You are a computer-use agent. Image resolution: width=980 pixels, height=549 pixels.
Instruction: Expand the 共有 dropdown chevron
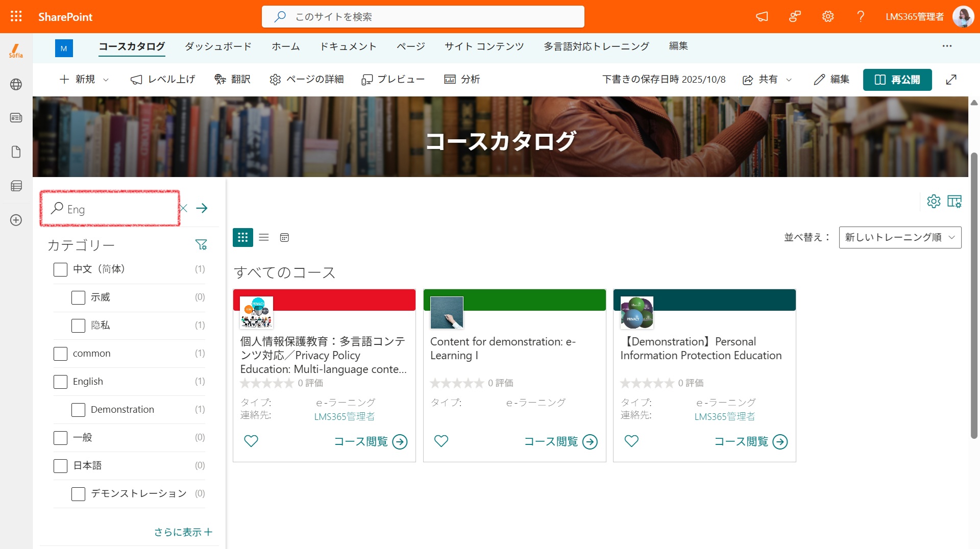(x=789, y=80)
